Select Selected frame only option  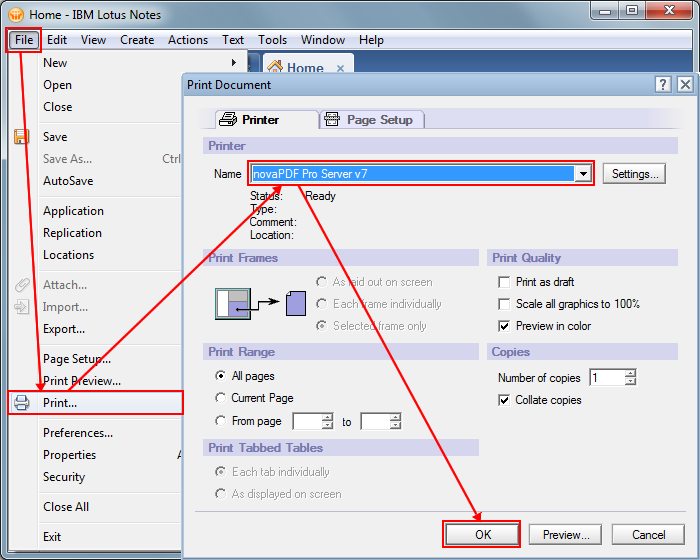[x=321, y=326]
